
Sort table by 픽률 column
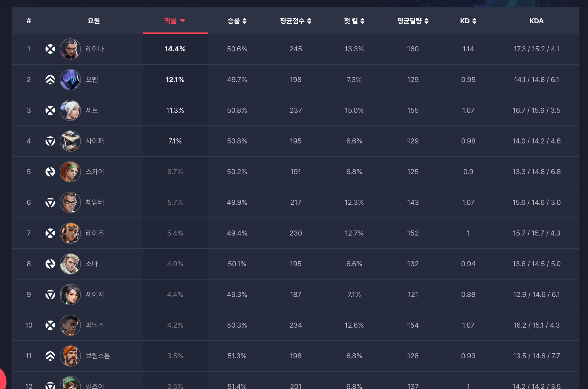pos(175,21)
